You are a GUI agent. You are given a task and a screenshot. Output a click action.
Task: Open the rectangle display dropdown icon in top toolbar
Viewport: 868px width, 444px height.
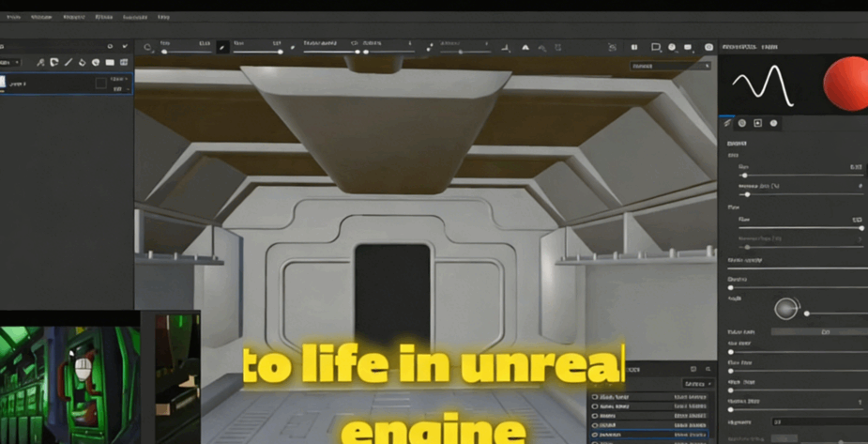click(656, 48)
